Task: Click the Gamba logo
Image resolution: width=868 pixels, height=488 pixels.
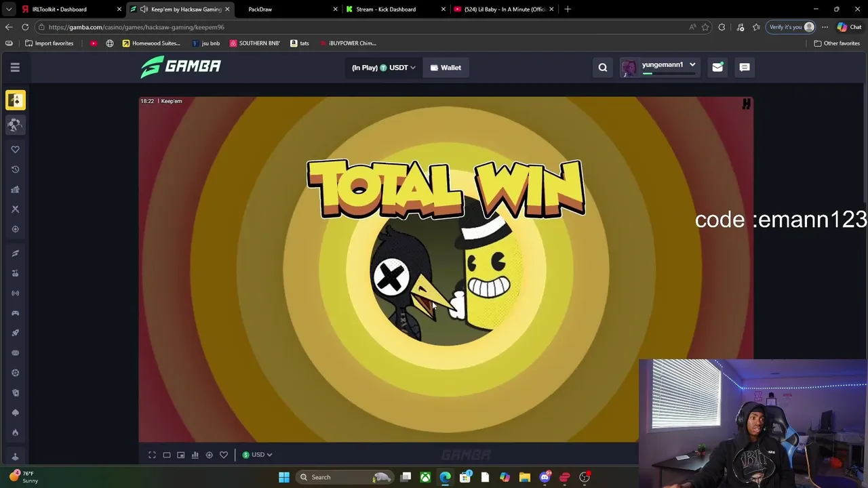Action: [180, 66]
